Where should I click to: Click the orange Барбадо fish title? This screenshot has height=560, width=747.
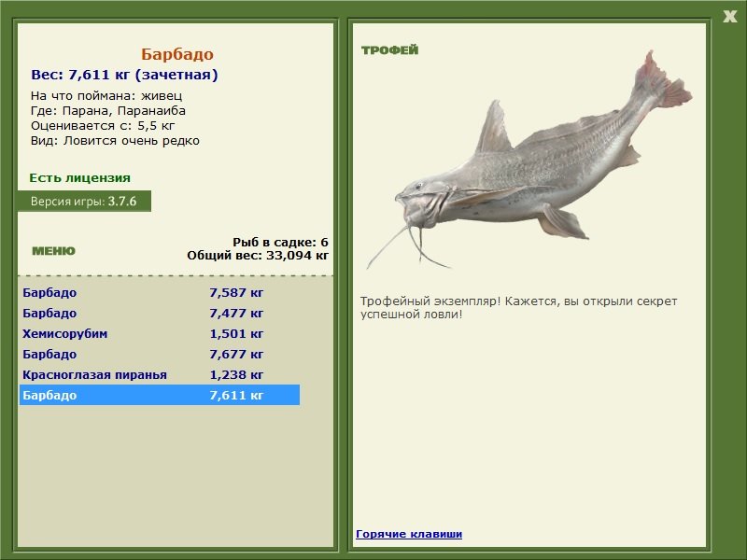click(177, 54)
